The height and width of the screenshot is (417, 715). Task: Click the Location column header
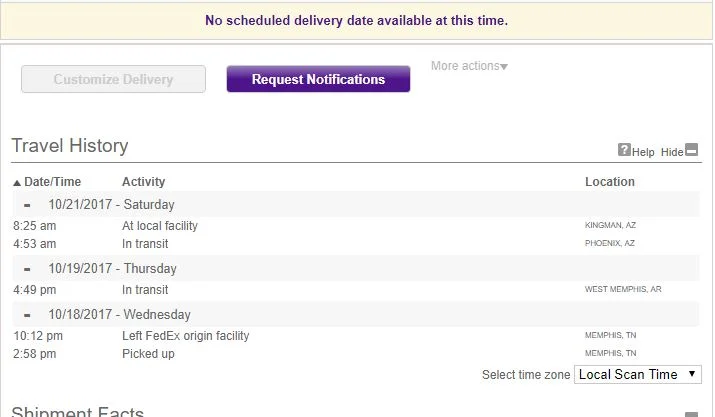coord(609,182)
